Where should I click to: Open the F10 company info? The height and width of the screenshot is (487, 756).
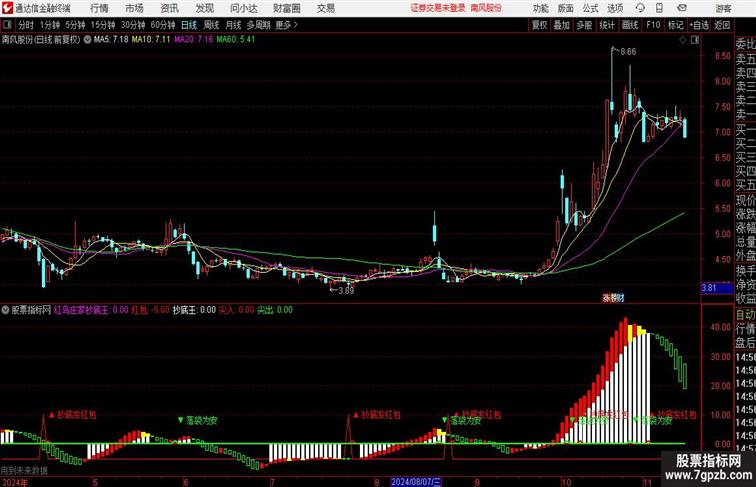(653, 25)
